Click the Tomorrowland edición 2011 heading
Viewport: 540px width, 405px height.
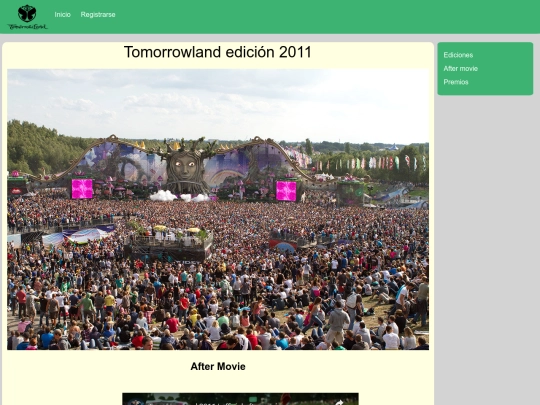coord(218,52)
